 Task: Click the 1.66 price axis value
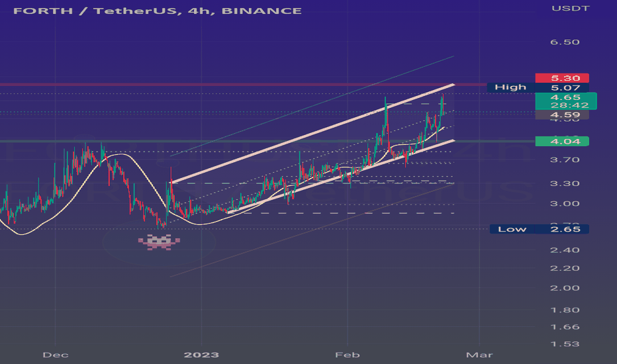tap(565, 327)
